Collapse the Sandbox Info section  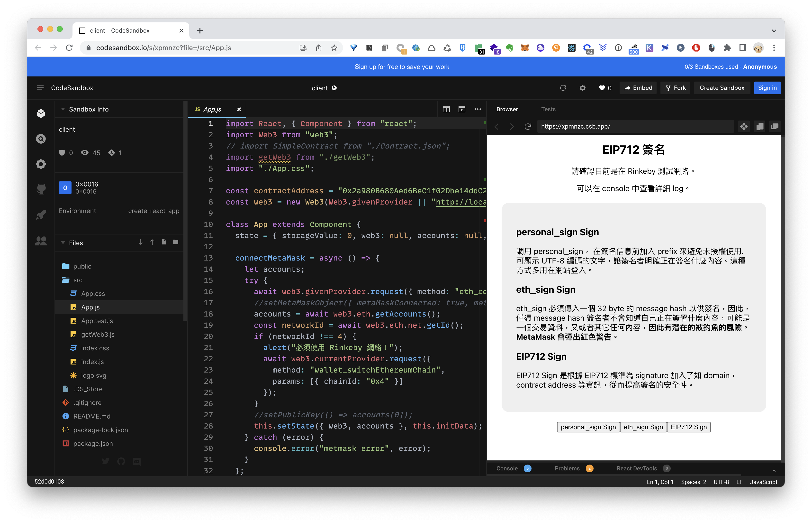click(x=63, y=109)
